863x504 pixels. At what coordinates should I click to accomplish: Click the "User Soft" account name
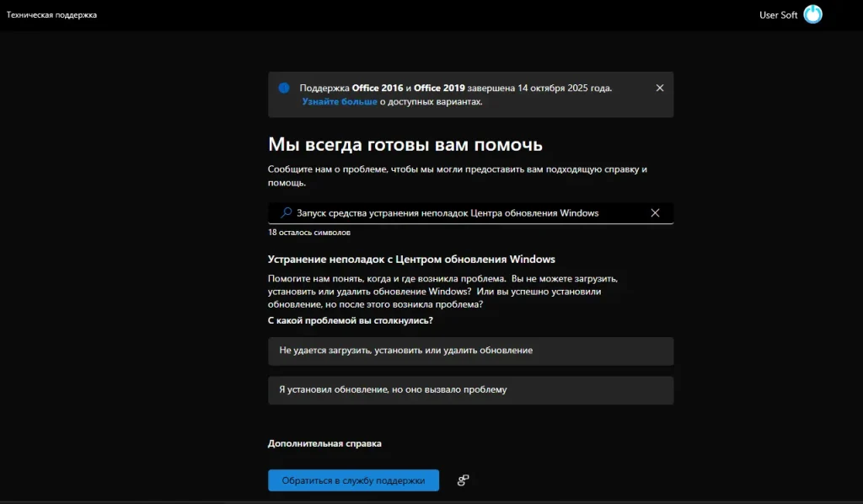pyautogui.click(x=778, y=15)
